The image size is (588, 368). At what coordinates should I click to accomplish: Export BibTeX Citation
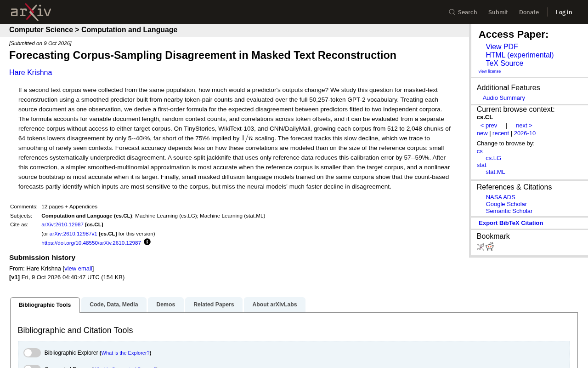[511, 223]
